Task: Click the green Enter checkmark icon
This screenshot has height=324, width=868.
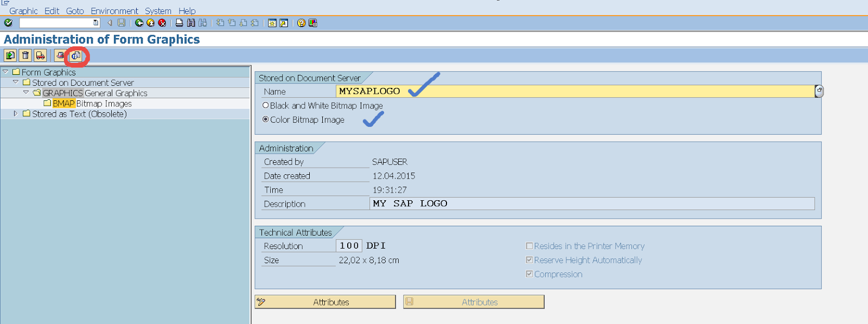Action: 8,23
